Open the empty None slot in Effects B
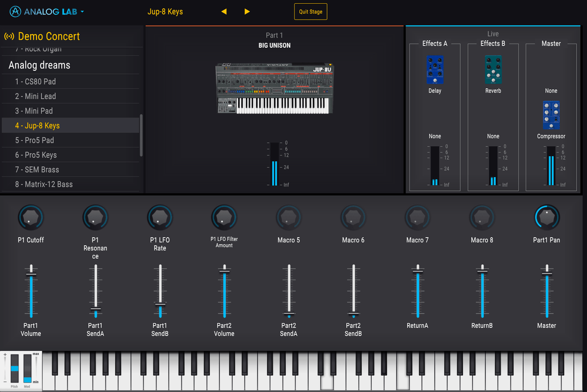The width and height of the screenshot is (587, 392). 493,136
